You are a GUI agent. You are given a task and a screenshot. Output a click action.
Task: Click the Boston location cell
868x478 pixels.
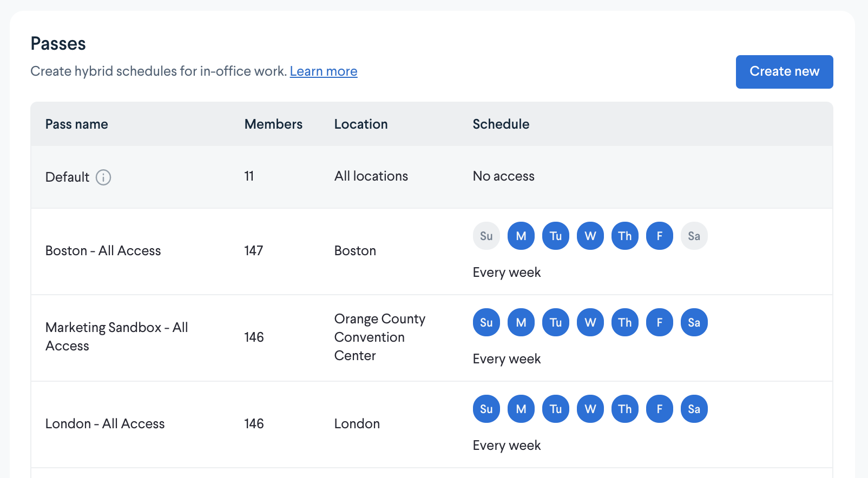coord(355,250)
